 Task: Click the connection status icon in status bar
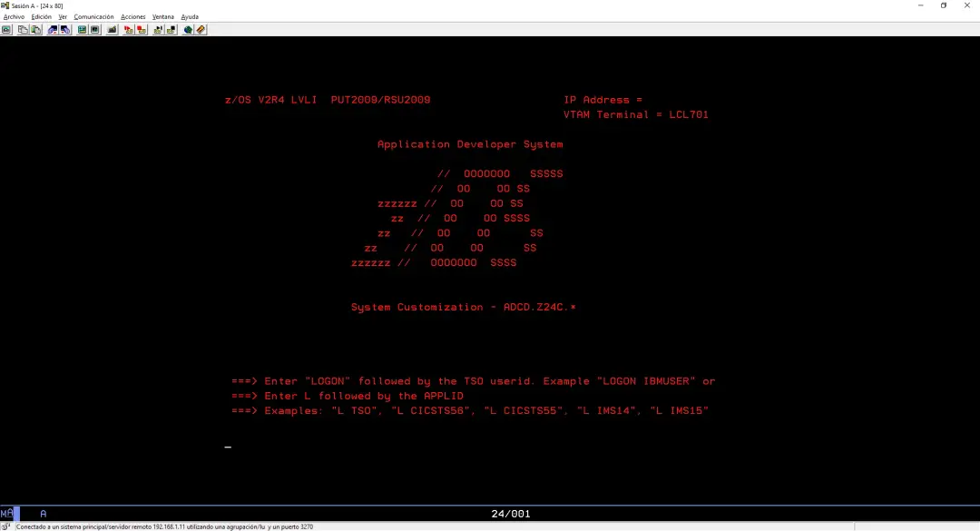coord(5,526)
